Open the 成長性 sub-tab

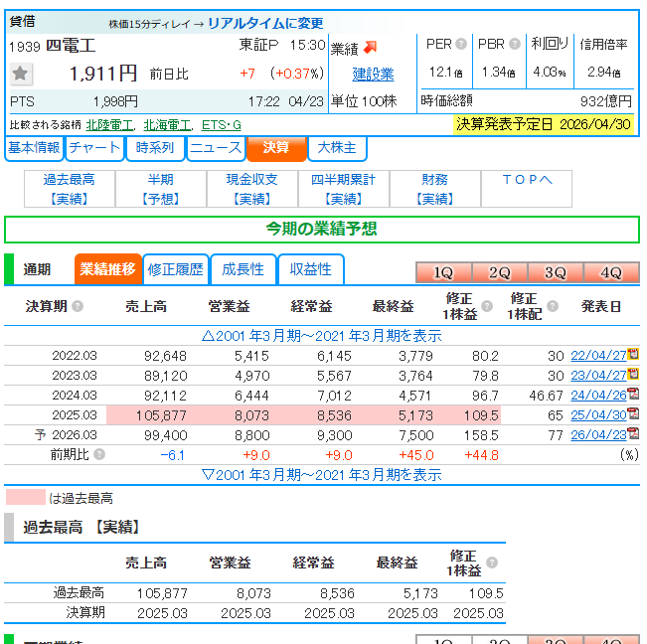[x=243, y=269]
